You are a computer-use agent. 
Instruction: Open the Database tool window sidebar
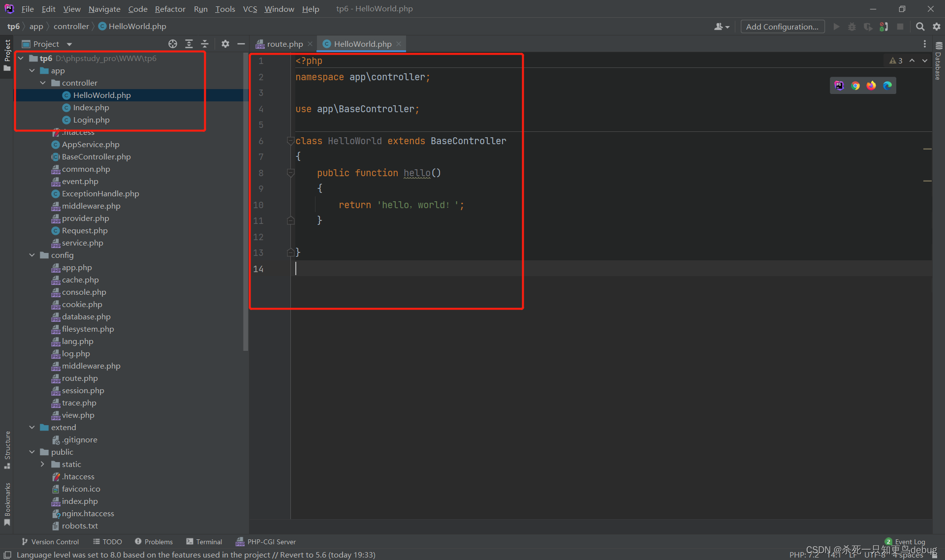tap(938, 61)
